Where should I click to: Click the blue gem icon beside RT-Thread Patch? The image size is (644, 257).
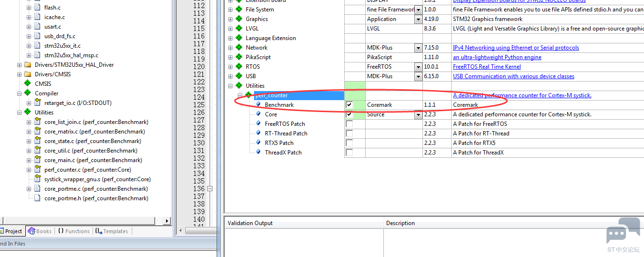pyautogui.click(x=259, y=133)
